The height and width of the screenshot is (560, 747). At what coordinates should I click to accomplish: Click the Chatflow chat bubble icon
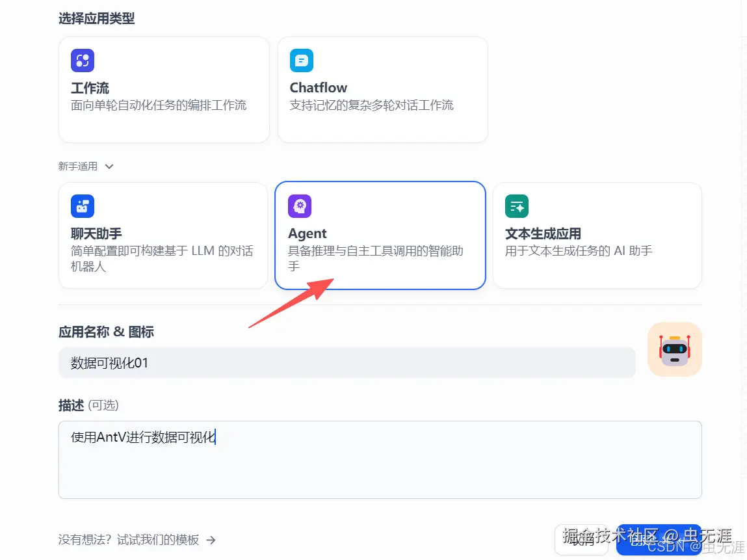click(300, 60)
